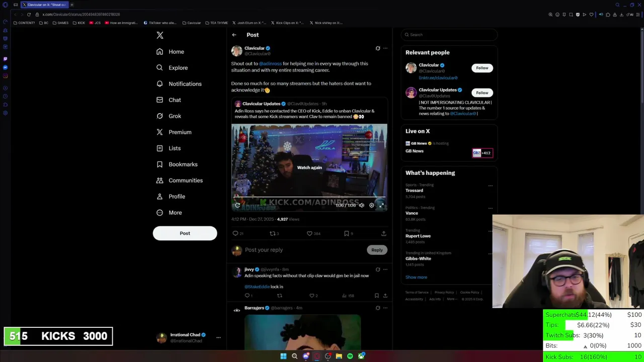Click 'Watch again' on the video
This screenshot has height=362, width=644.
309,167
